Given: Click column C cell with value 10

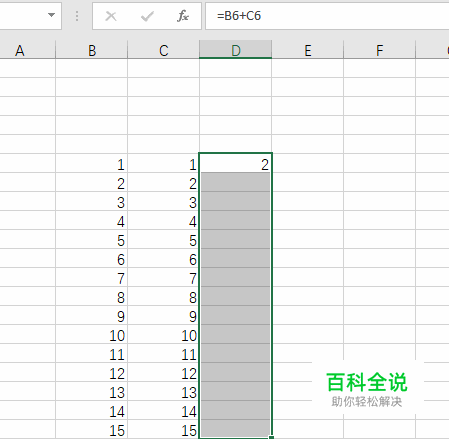Looking at the screenshot, I should click(164, 334).
